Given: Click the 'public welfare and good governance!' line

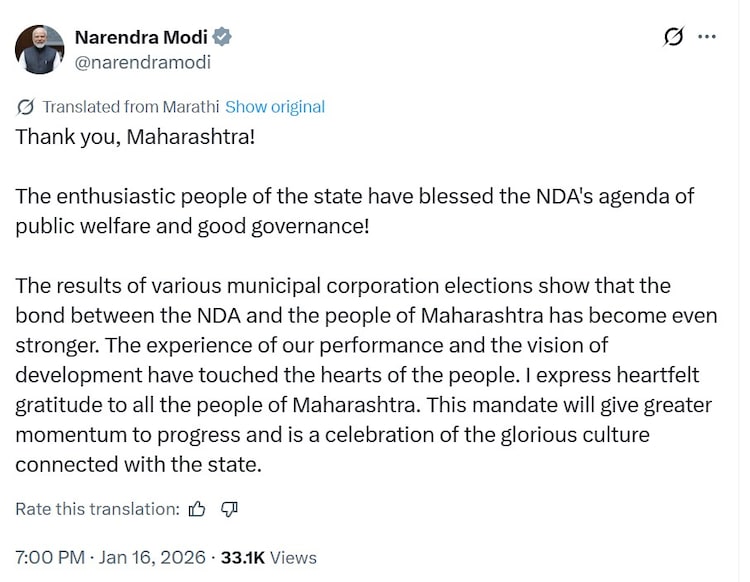Looking at the screenshot, I should [x=192, y=225].
